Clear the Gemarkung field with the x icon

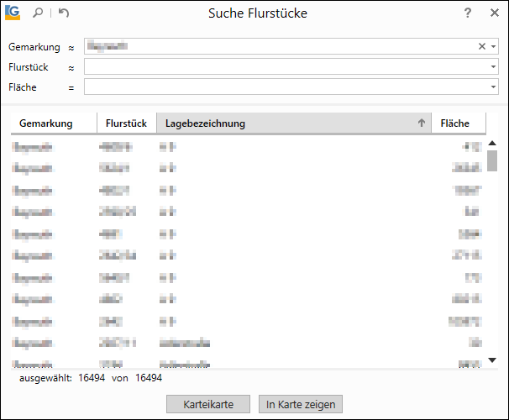coord(482,47)
